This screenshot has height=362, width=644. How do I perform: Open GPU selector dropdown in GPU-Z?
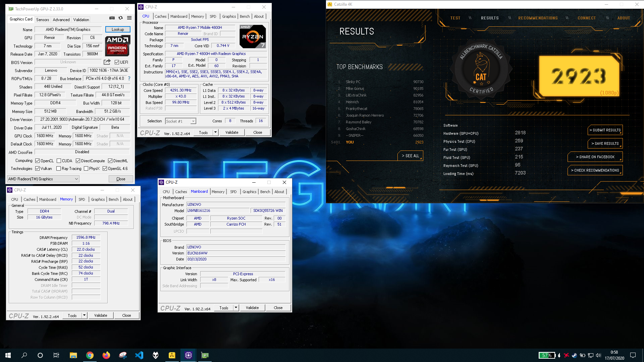(43, 179)
